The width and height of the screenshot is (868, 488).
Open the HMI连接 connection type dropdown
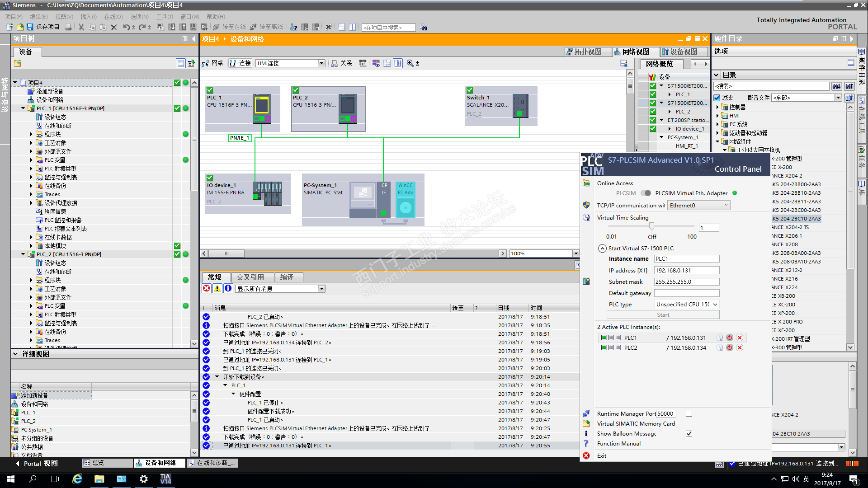321,63
